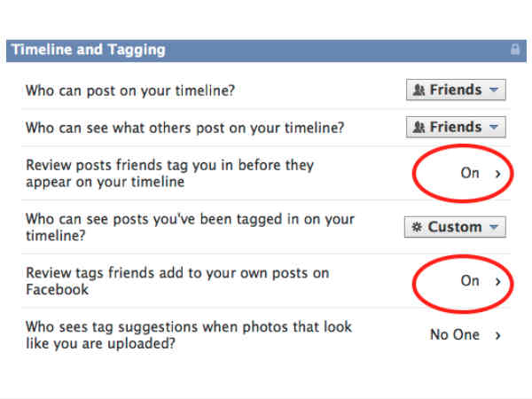532x399 pixels.
Task: Click the gear icon on the Custom button
Action: coord(418,227)
